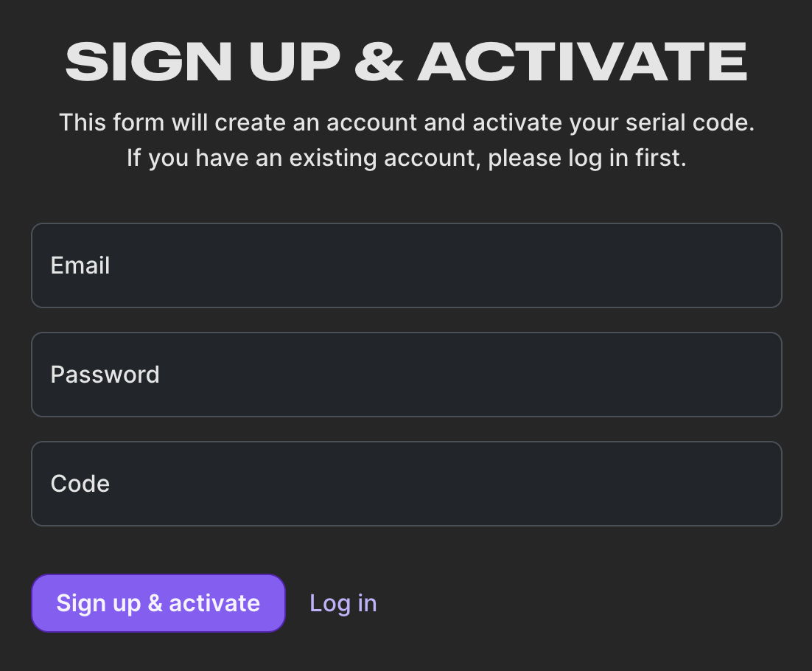Go to login via the purple link
This screenshot has height=671, width=812.
pyautogui.click(x=343, y=603)
